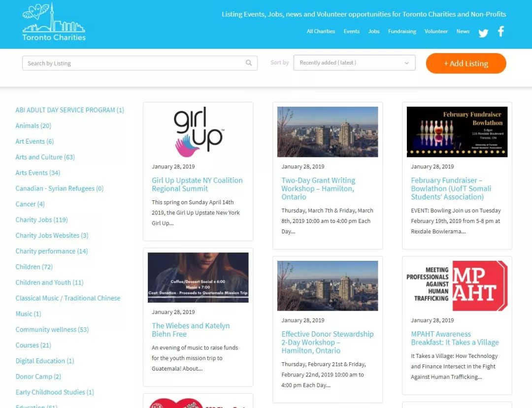Viewport: 532px width, 408px height.
Task: Open Wiebes and Katelyn Biehn image
Action: coord(198,278)
